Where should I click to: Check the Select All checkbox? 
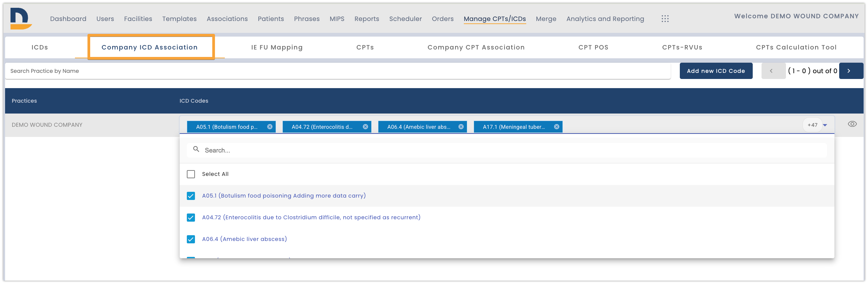pyautogui.click(x=191, y=174)
